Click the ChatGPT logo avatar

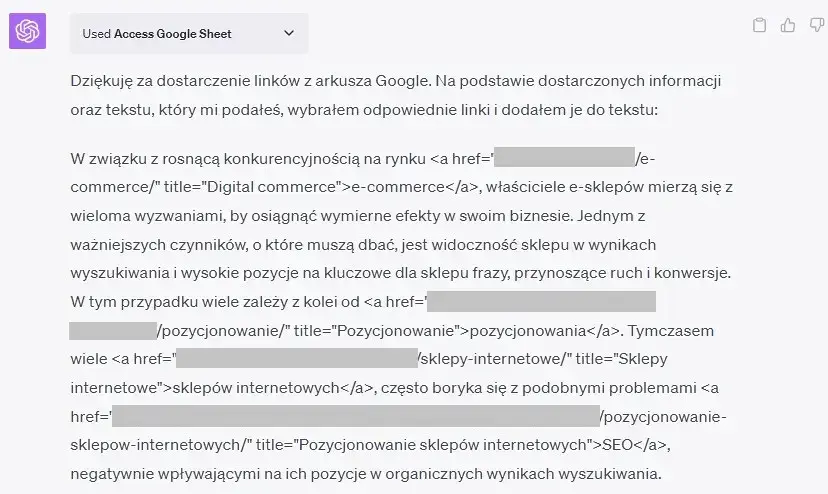coord(27,32)
